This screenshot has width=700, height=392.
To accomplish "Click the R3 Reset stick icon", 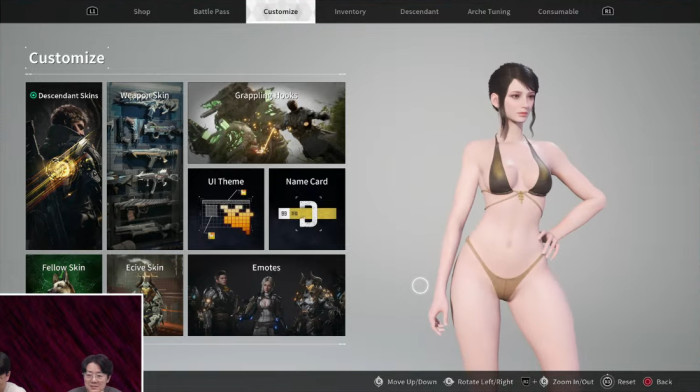I will coord(607,382).
